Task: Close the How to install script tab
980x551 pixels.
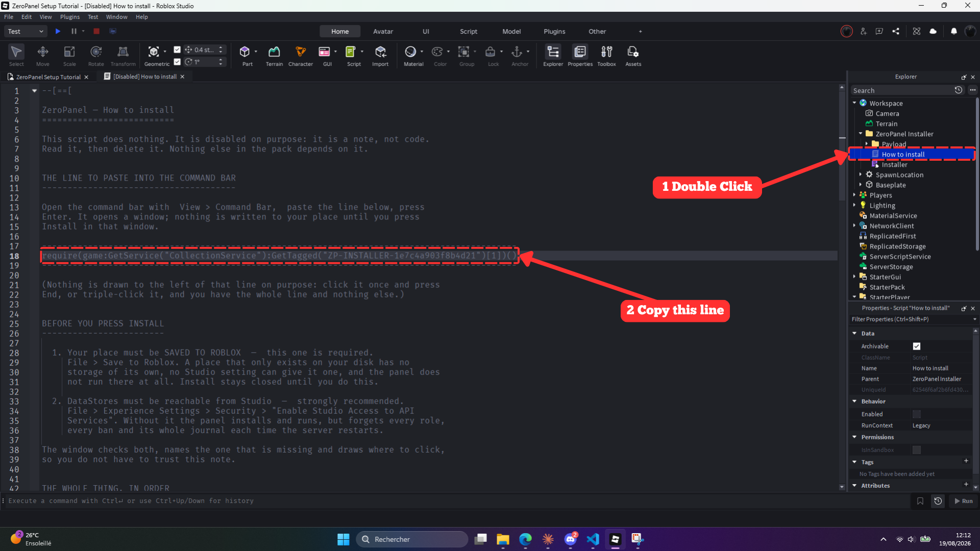Action: click(182, 77)
